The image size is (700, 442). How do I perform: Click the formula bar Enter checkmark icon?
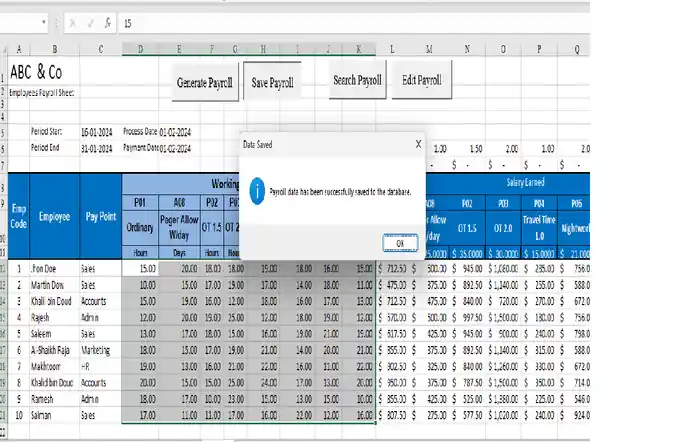[x=91, y=24]
